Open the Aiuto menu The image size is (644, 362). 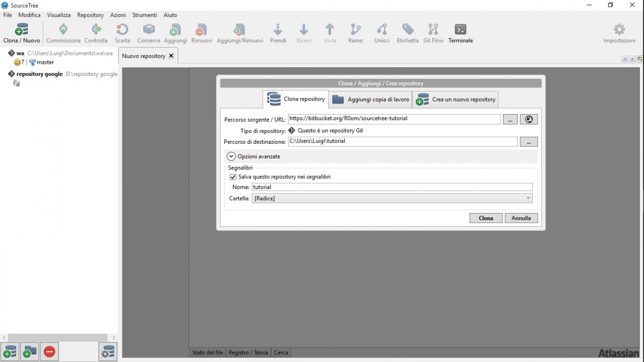point(171,15)
